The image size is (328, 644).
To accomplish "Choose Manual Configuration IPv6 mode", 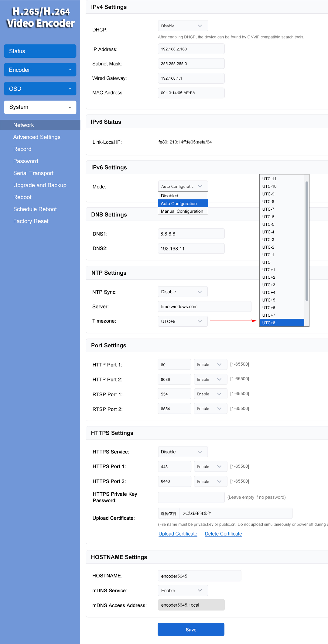I will click(x=183, y=211).
